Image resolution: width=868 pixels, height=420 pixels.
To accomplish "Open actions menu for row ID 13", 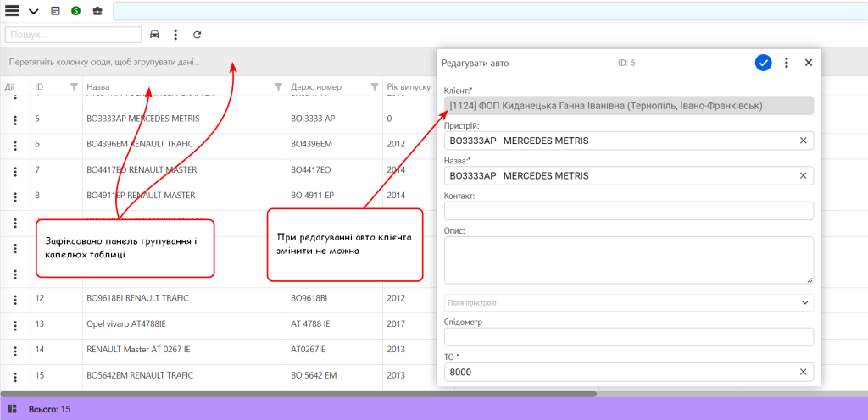I will point(15,325).
